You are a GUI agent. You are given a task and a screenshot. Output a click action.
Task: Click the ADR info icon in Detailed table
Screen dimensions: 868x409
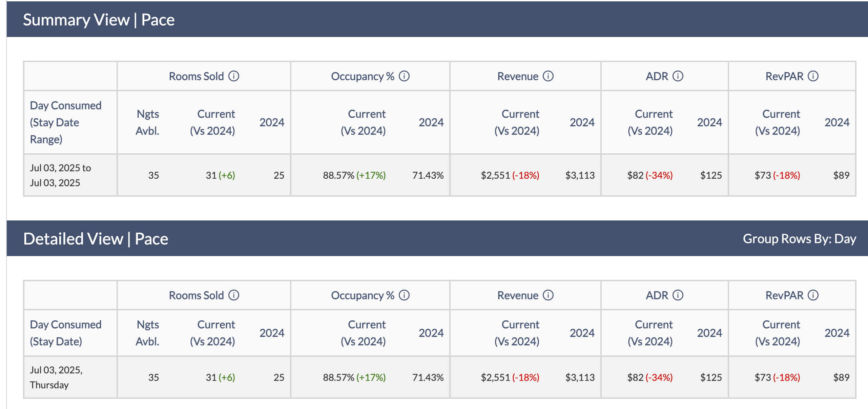678,295
